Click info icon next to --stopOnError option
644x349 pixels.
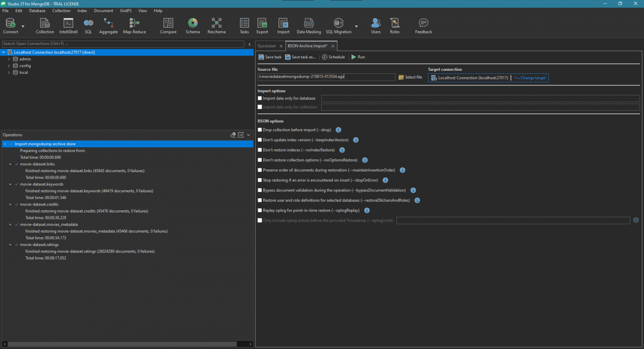(386, 180)
